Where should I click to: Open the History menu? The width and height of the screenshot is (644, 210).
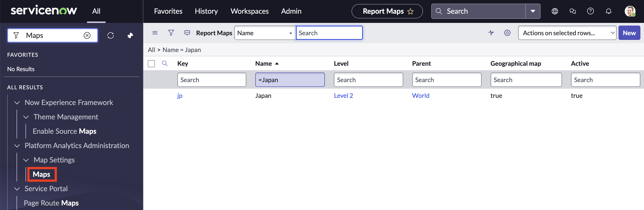pyautogui.click(x=206, y=11)
